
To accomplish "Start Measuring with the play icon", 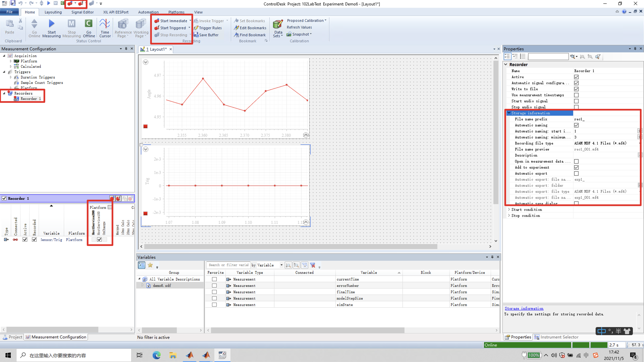I will tap(51, 23).
